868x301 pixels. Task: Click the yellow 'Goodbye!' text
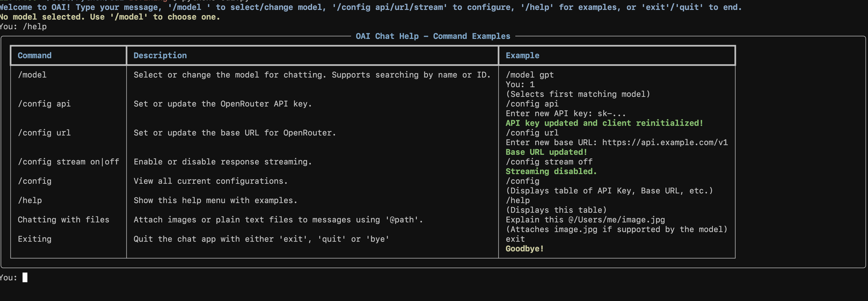[x=524, y=248]
